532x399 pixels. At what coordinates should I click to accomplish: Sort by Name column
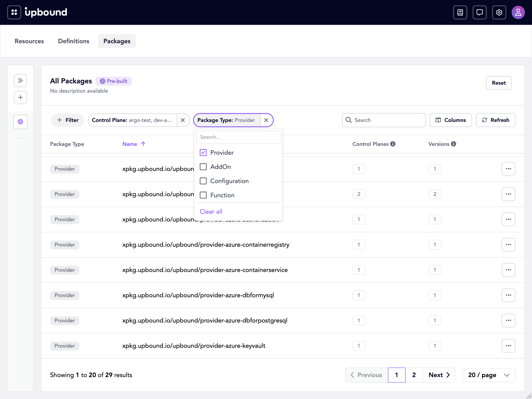click(134, 144)
